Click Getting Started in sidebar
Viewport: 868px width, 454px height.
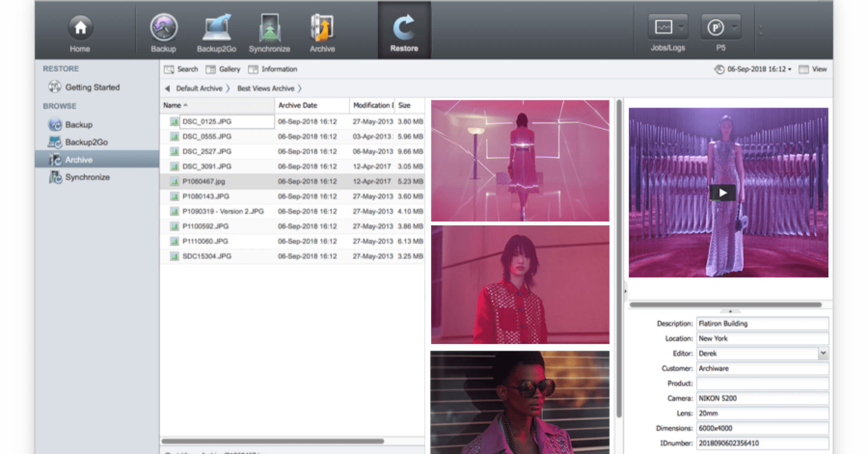pos(92,87)
